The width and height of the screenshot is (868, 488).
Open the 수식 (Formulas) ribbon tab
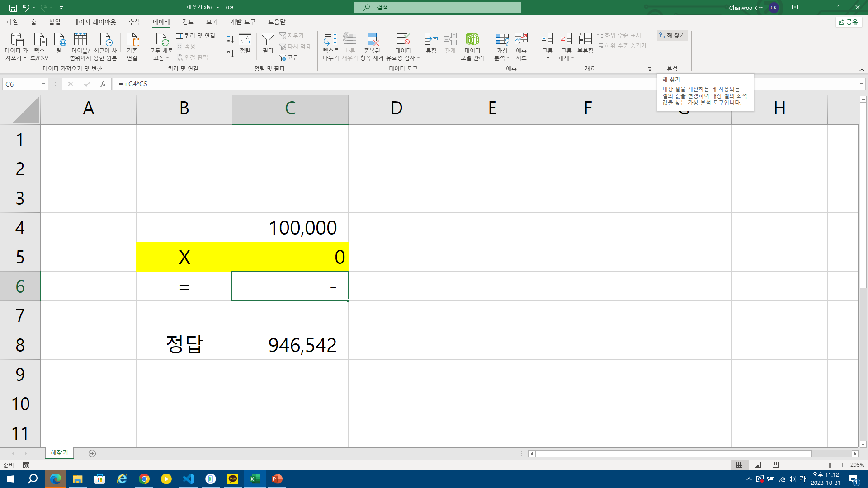tap(134, 22)
